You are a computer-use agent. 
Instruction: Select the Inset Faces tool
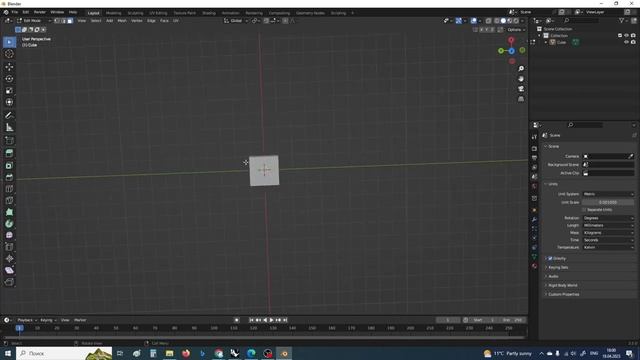pos(9,165)
